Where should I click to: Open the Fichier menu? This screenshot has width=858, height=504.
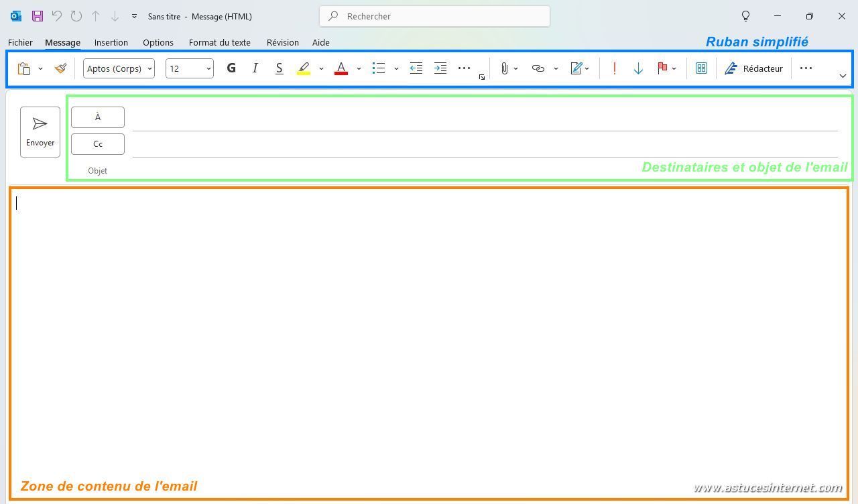click(x=20, y=42)
